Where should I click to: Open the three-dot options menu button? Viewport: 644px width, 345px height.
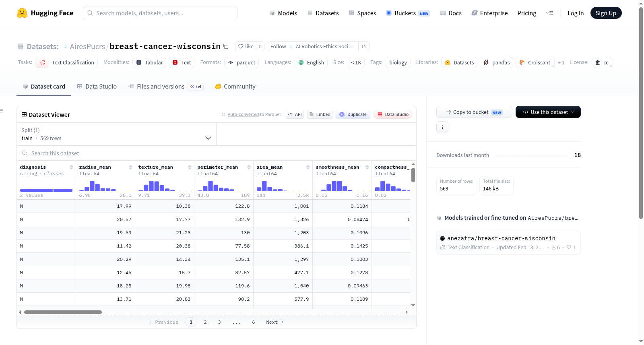click(x=442, y=127)
